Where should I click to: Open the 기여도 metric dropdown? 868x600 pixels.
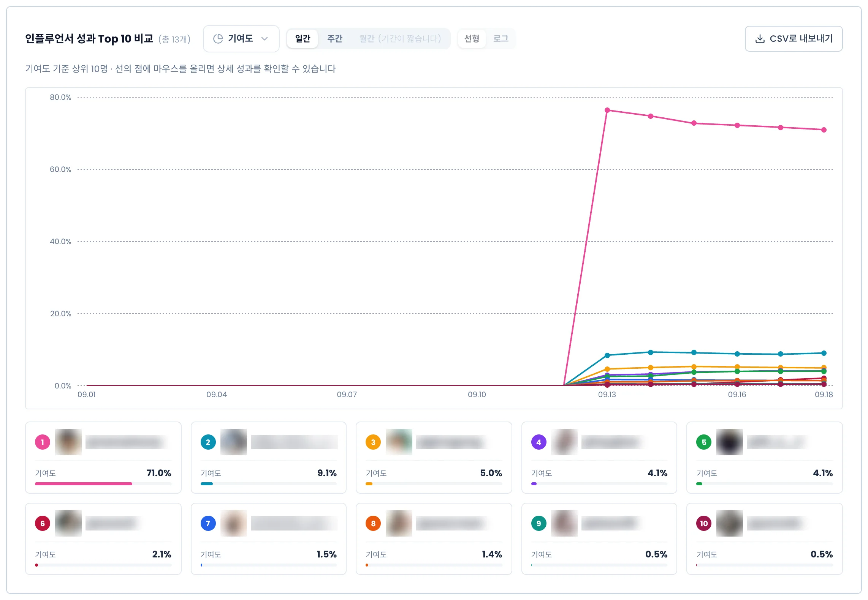pyautogui.click(x=241, y=39)
